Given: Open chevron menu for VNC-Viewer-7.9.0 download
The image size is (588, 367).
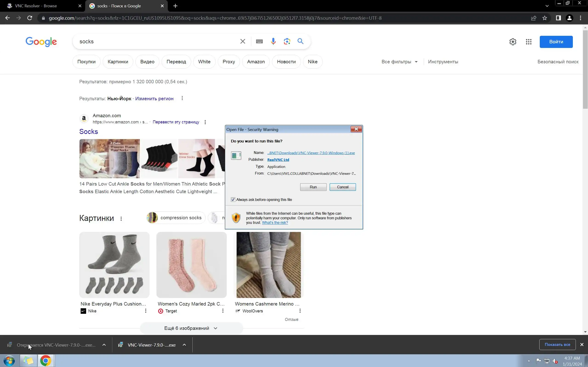Looking at the screenshot, I should pyautogui.click(x=184, y=345).
